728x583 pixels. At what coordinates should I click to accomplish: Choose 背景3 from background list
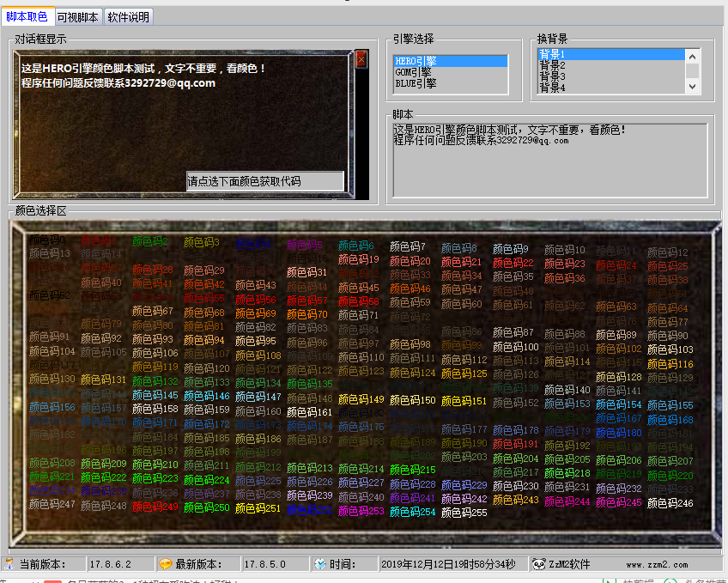(552, 76)
